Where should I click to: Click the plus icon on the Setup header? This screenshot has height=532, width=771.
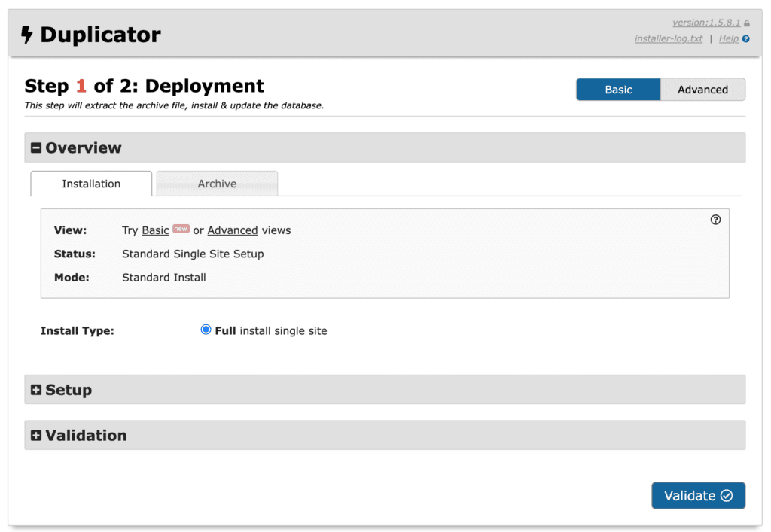click(36, 390)
